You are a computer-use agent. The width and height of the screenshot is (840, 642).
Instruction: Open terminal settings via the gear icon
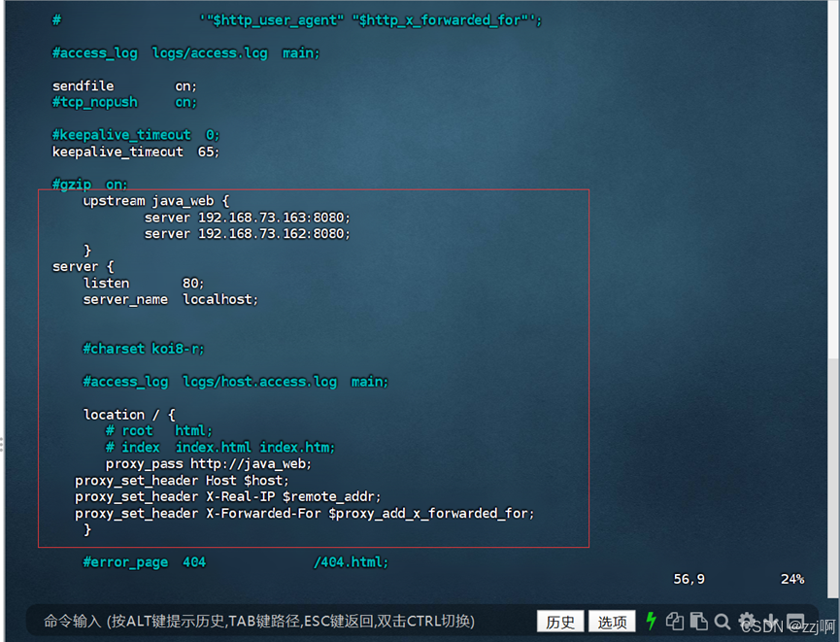pyautogui.click(x=747, y=621)
